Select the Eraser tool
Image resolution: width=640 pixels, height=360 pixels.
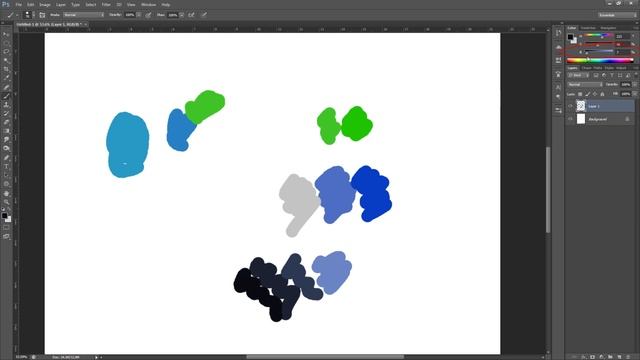6,122
